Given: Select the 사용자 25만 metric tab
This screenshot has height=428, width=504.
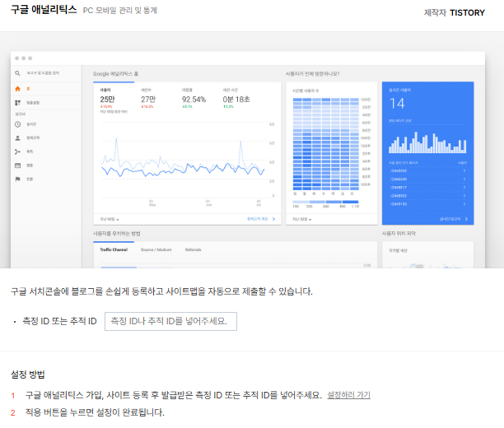Looking at the screenshot, I should point(114,100).
